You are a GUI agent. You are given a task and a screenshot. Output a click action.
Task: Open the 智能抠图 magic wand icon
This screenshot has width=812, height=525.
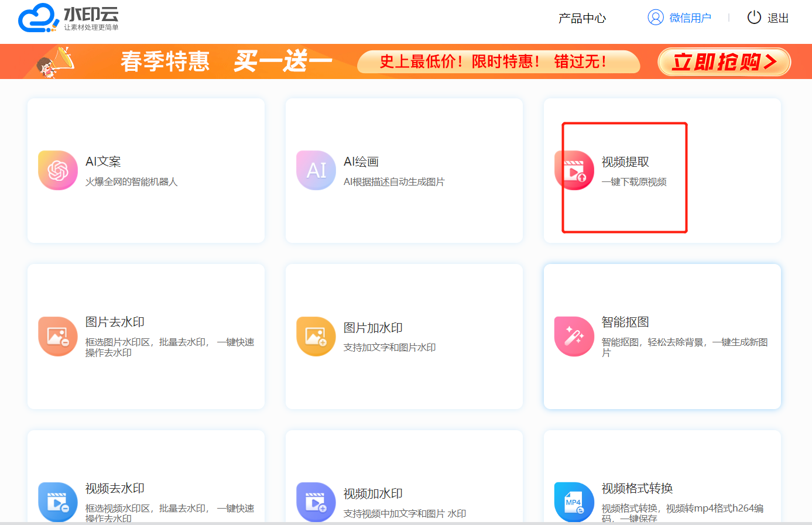click(574, 337)
